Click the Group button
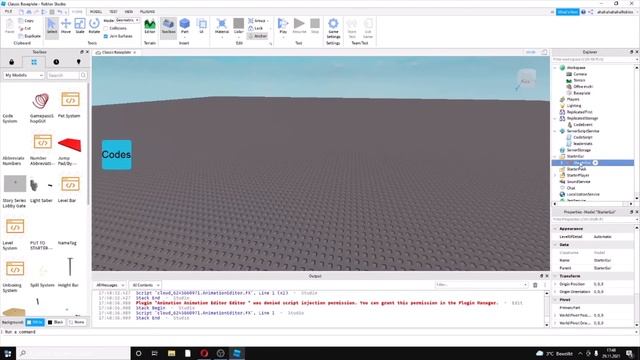Screen dimensions: 640x360 (258, 20)
